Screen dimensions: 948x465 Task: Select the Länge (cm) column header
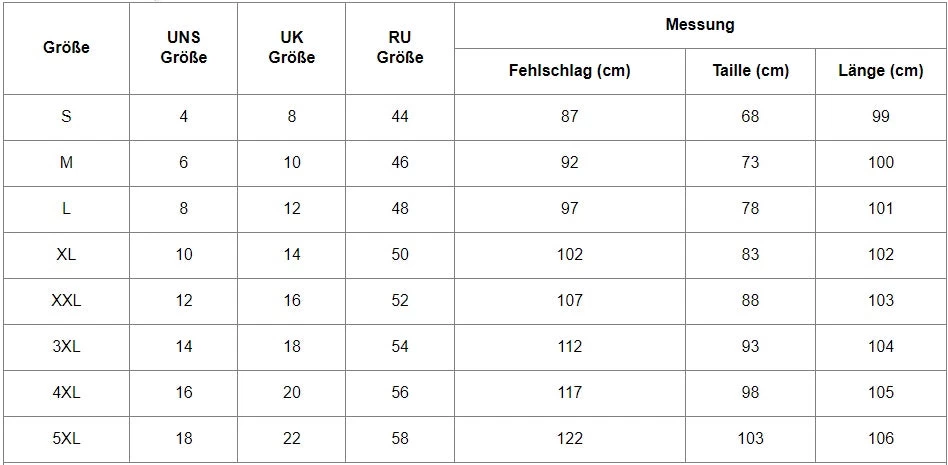click(x=880, y=71)
